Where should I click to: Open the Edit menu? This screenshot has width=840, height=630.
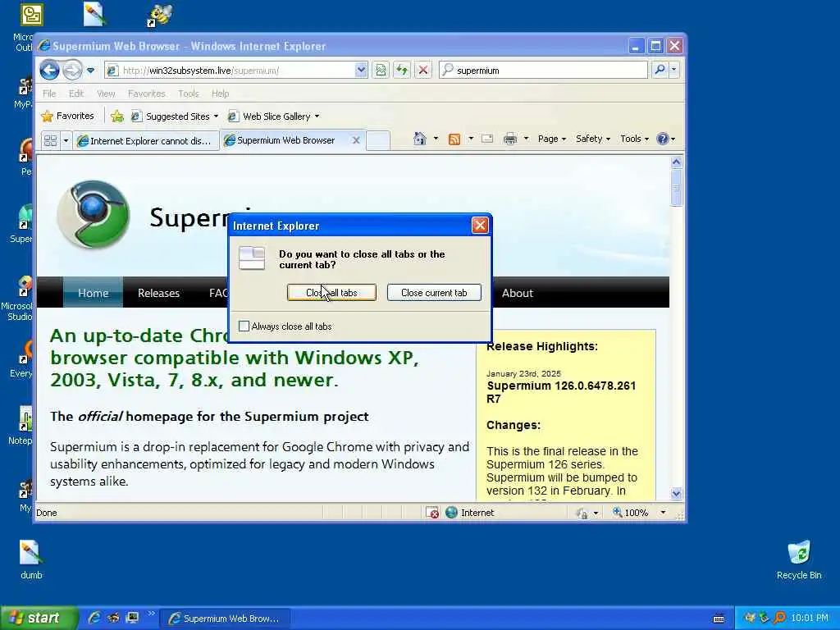pos(76,94)
